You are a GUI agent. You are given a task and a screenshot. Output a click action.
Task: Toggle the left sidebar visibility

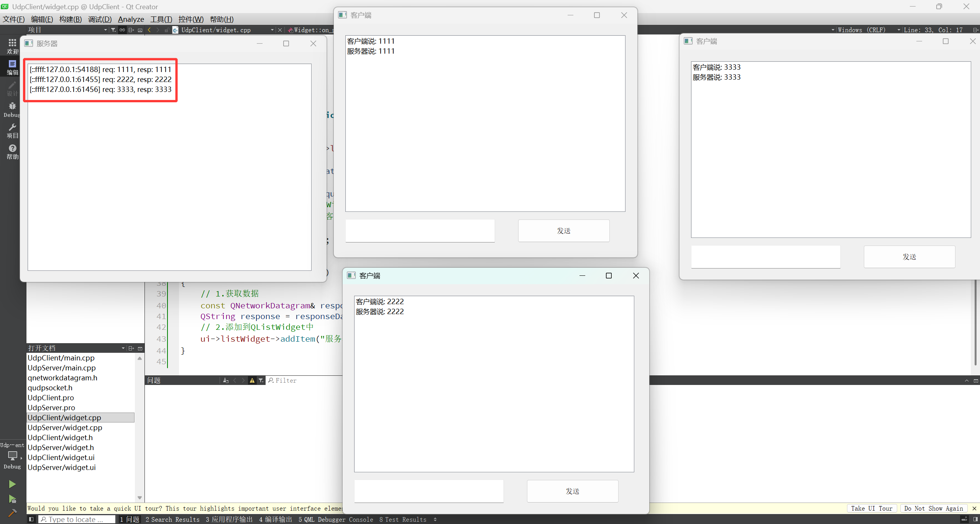[31, 519]
